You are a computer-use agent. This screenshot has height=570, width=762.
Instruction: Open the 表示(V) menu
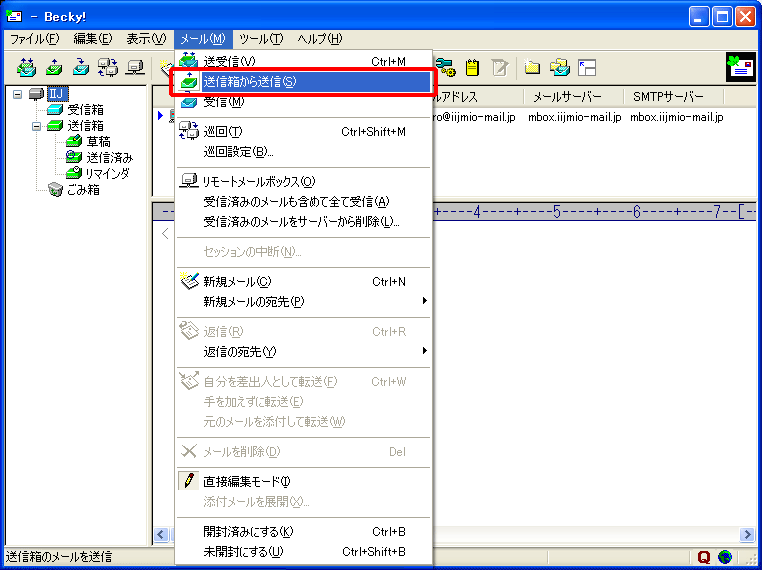click(x=146, y=39)
